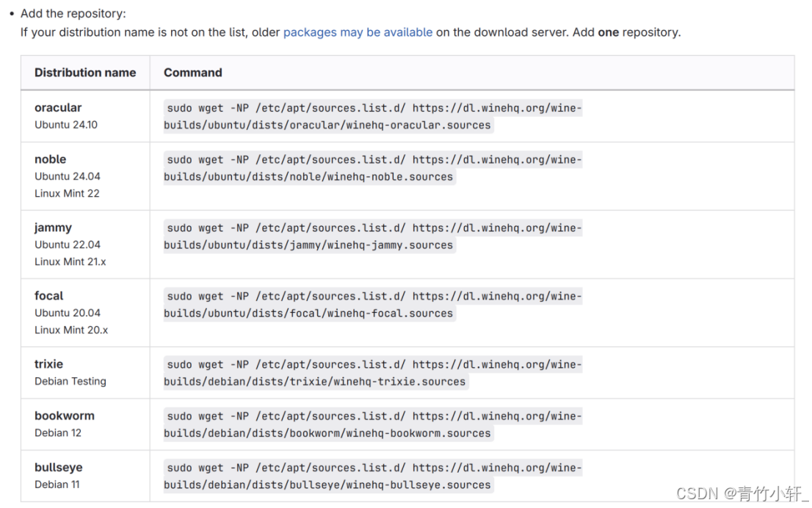Click the bullseye wget command code block

point(373,476)
